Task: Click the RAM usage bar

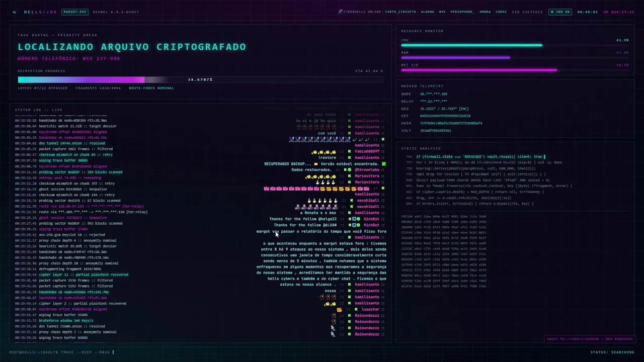Action: (x=515, y=57)
